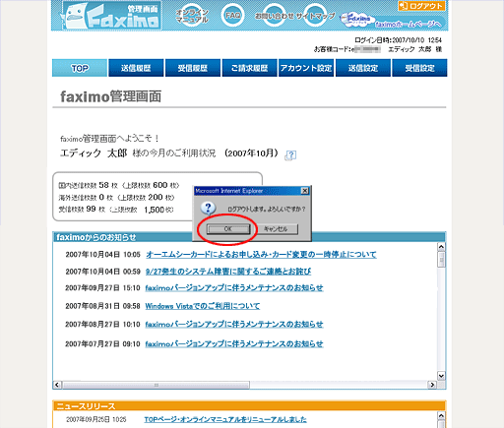Screen dimensions: 504x428
Task: Click the help question mark icon beside 2007年10月
Action: click(x=291, y=154)
